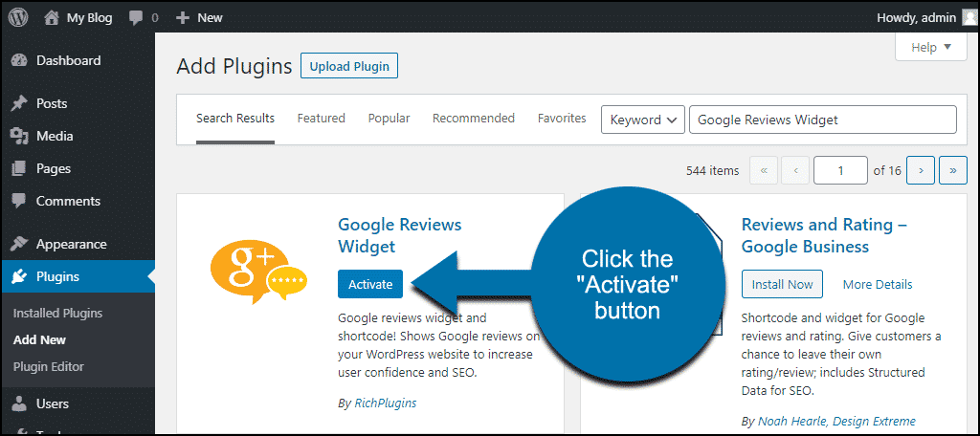Click the Plugins plug icon
980x436 pixels.
19,276
